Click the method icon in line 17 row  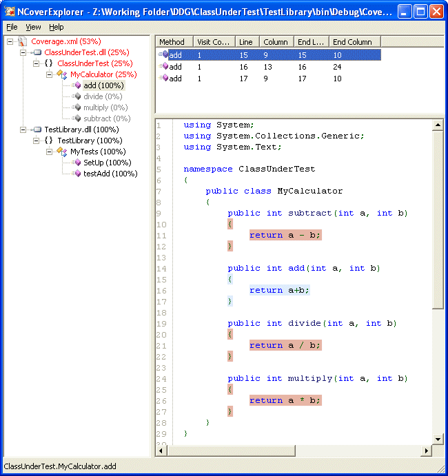click(165, 78)
